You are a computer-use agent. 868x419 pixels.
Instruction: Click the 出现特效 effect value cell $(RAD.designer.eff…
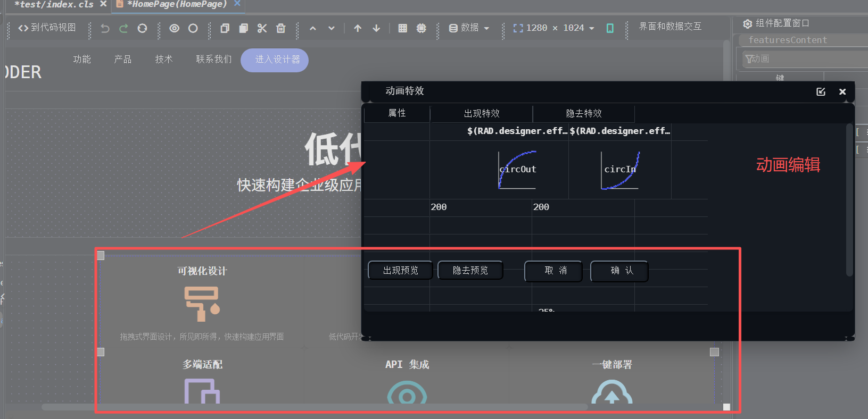516,131
